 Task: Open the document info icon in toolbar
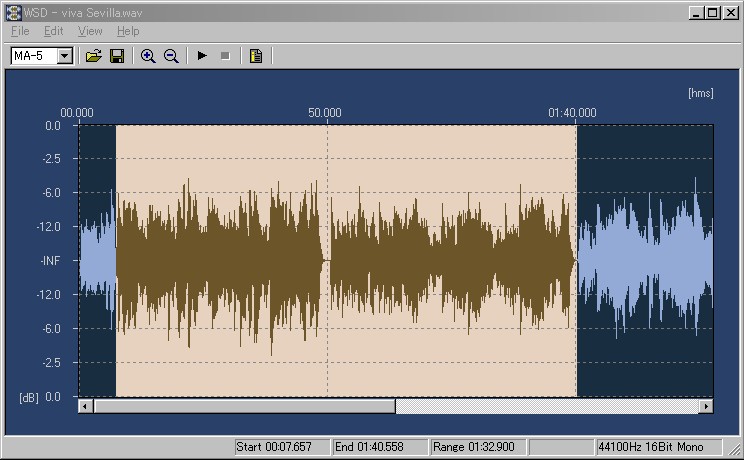click(256, 56)
